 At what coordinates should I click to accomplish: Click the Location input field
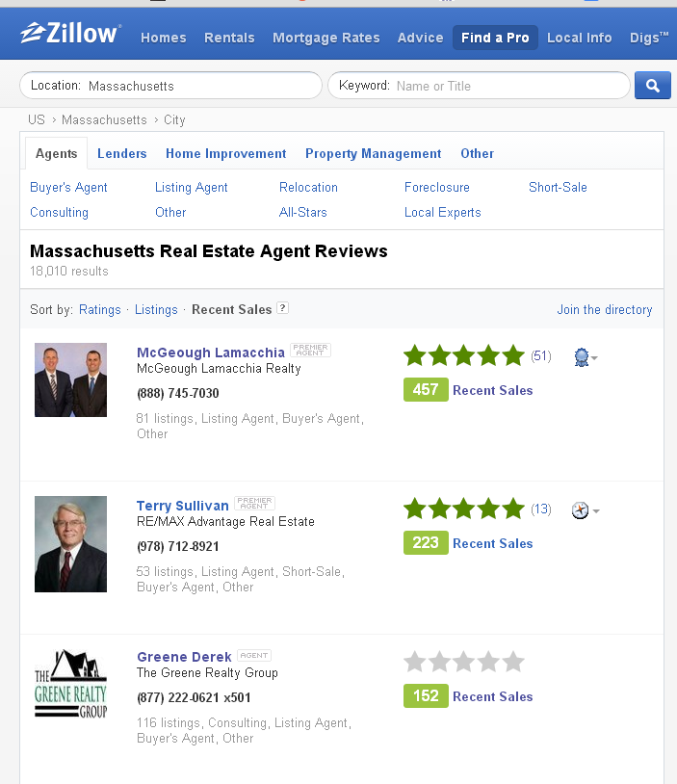click(x=170, y=86)
